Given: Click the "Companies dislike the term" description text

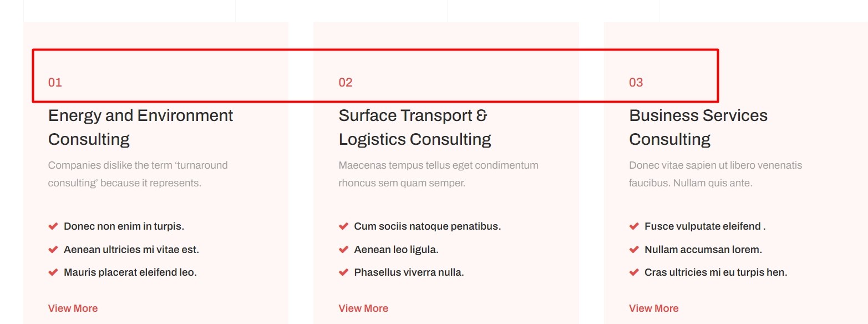Looking at the screenshot, I should [x=138, y=174].
